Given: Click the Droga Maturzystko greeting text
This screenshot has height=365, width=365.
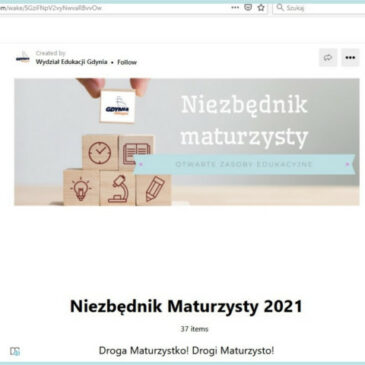Looking at the screenshot, I should 186,351.
